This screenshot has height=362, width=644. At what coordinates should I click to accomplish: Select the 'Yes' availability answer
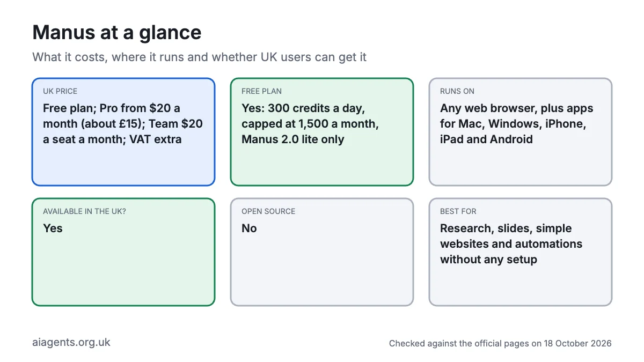tap(53, 228)
